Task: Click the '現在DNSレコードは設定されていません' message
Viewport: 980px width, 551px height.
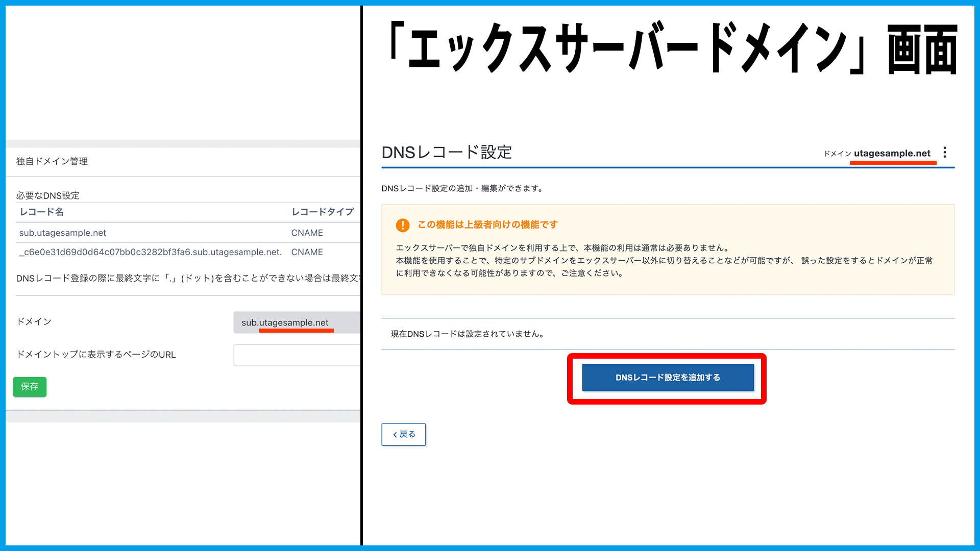Action: coord(468,334)
